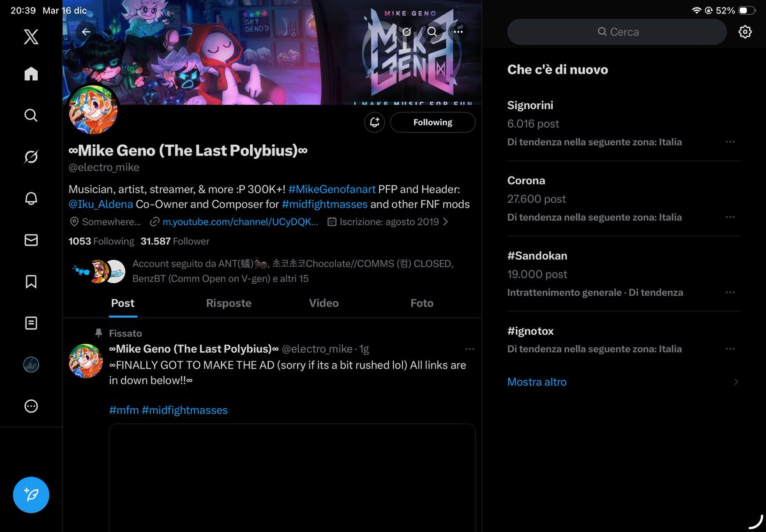Search this profile's posts from the header
Screen dimensions: 766x532
click(432, 31)
